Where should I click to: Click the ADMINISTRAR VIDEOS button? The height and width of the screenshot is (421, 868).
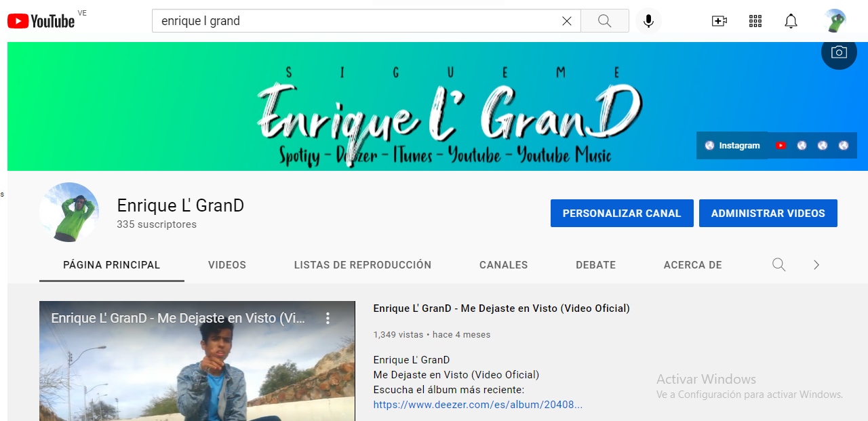point(768,213)
